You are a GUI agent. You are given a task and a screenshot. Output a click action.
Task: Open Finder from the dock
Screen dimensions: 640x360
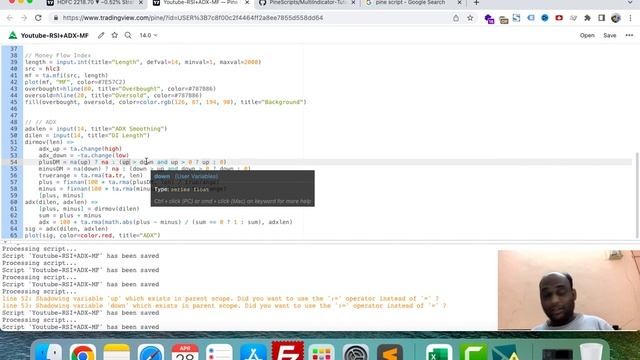[x=48, y=352]
